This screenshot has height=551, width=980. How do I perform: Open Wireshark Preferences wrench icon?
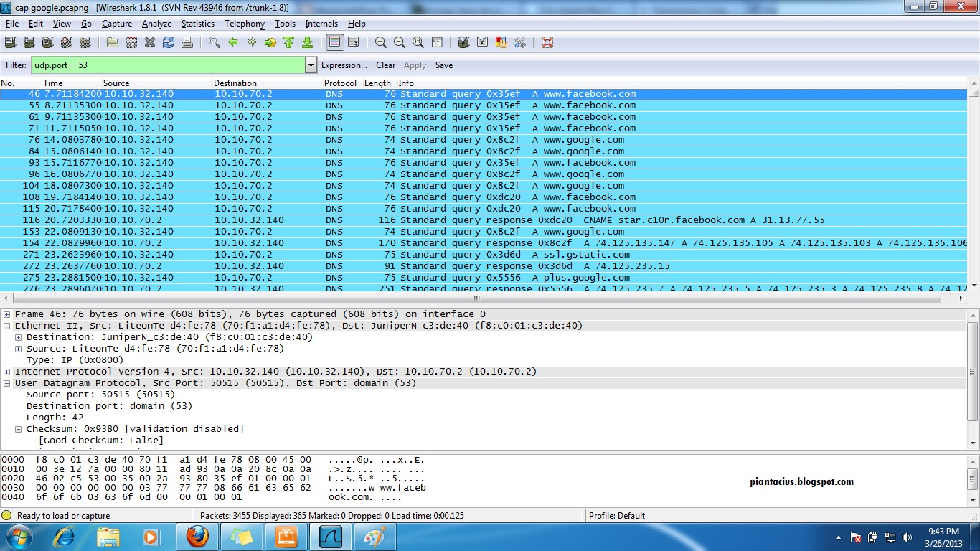tap(519, 42)
